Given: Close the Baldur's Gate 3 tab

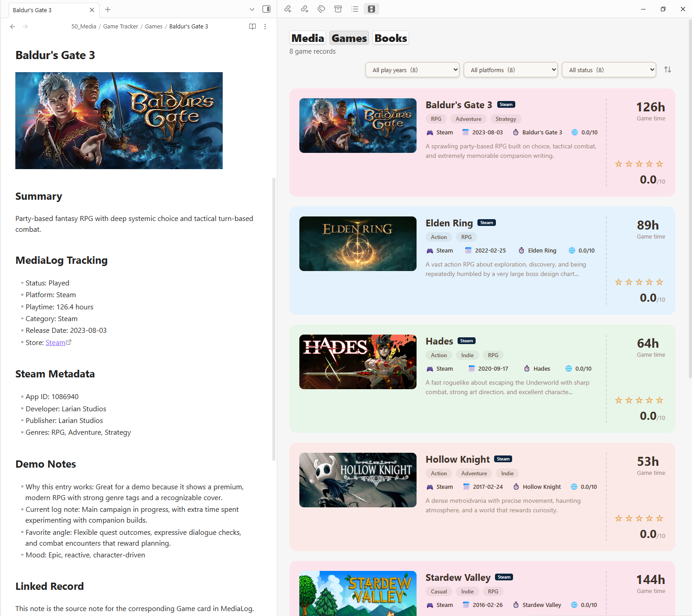Looking at the screenshot, I should point(92,10).
